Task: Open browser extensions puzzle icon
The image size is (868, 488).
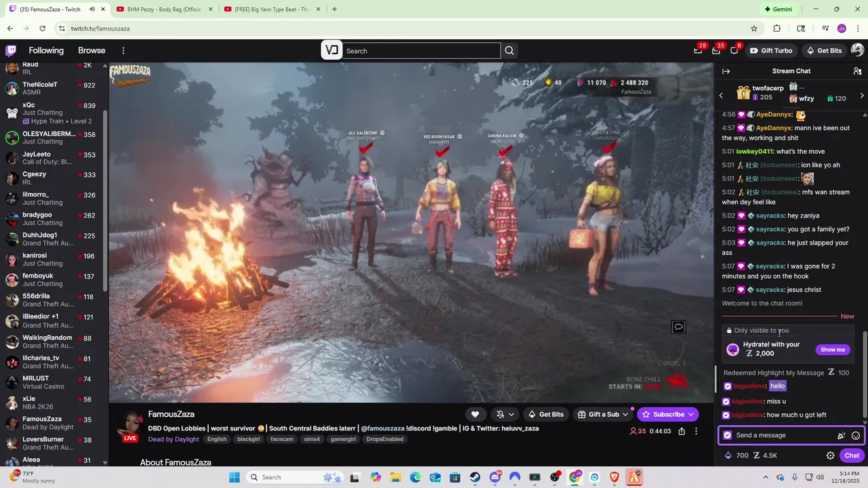Action: [x=777, y=28]
